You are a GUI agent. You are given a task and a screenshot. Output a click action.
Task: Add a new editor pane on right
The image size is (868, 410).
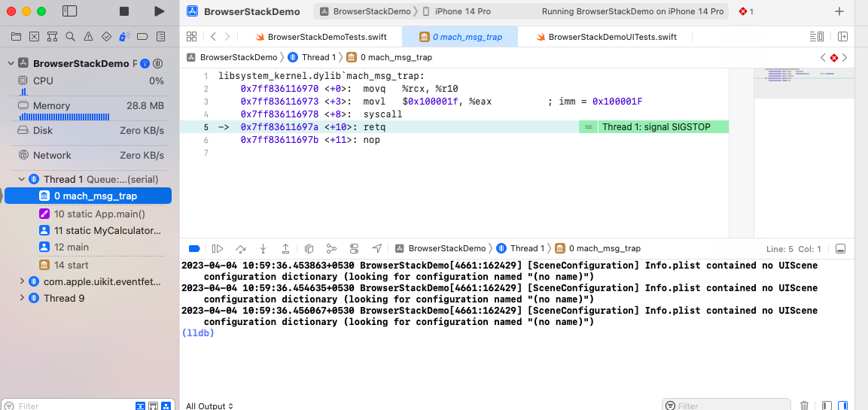tap(842, 37)
